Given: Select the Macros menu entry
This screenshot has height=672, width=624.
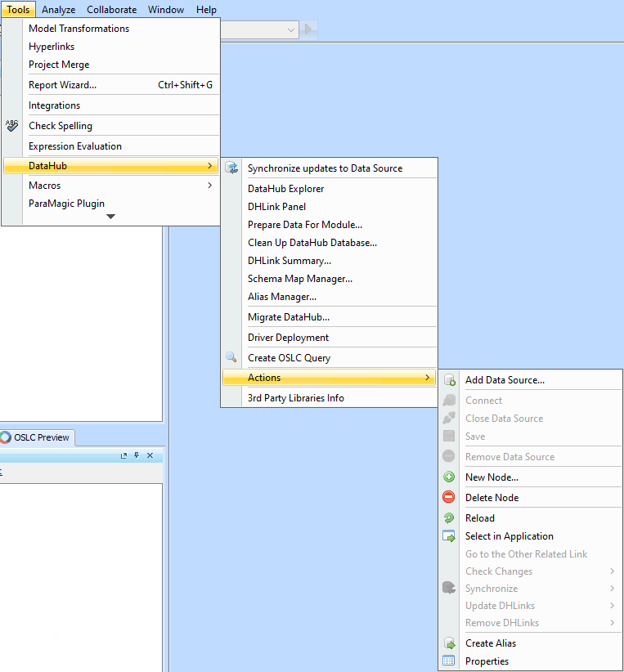Looking at the screenshot, I should (111, 185).
